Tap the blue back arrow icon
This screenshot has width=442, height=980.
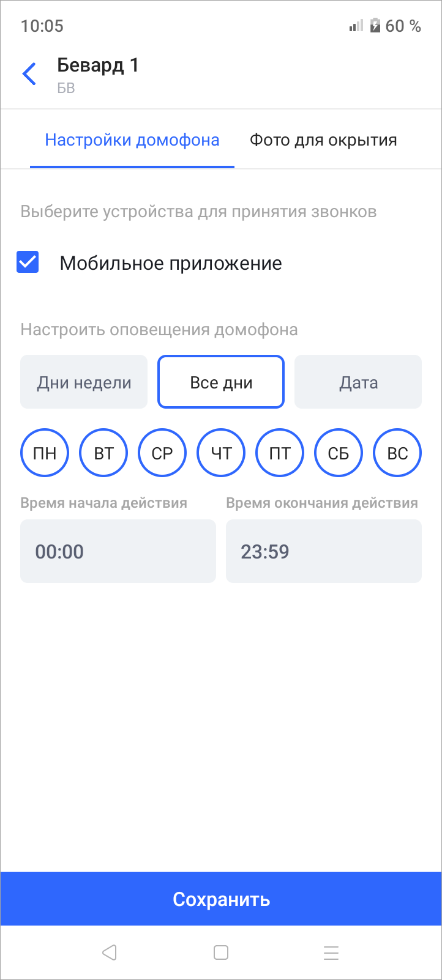pyautogui.click(x=29, y=74)
